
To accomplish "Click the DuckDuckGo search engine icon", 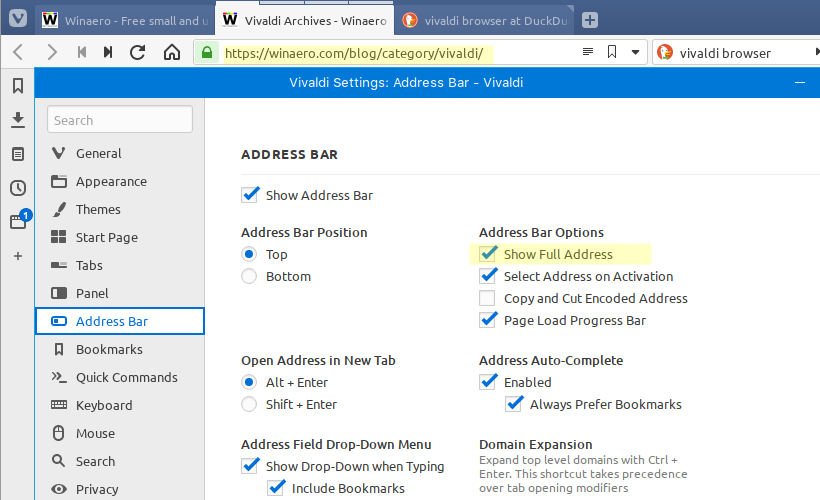I will (x=665, y=52).
